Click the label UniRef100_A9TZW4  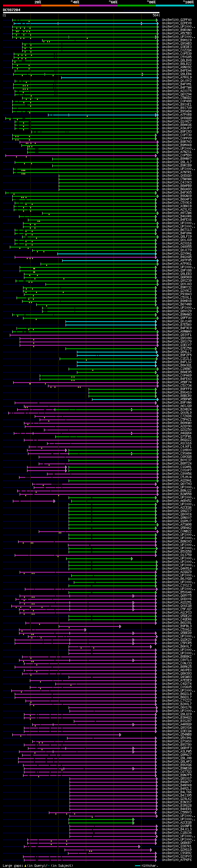[176, 213]
